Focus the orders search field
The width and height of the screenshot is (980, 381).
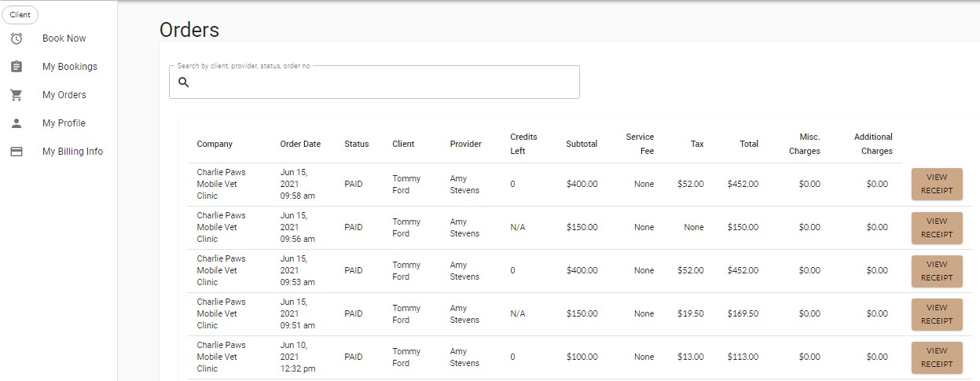[x=374, y=82]
